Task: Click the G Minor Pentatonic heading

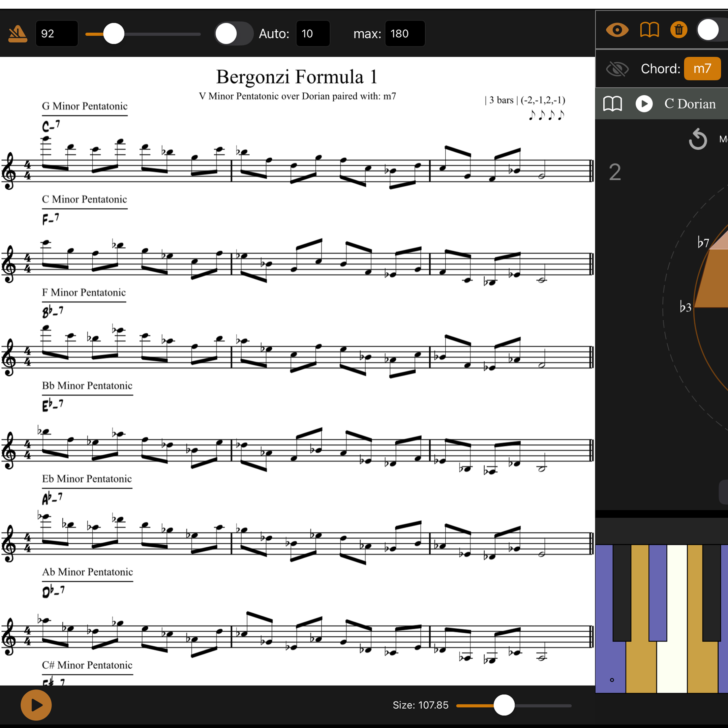Action: [85, 106]
